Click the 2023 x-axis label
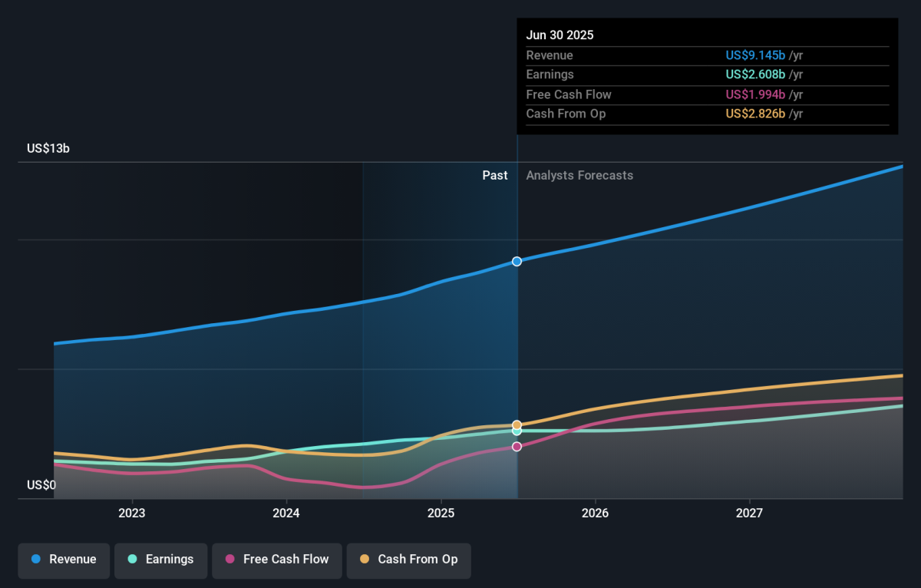This screenshot has width=921, height=588. (132, 513)
